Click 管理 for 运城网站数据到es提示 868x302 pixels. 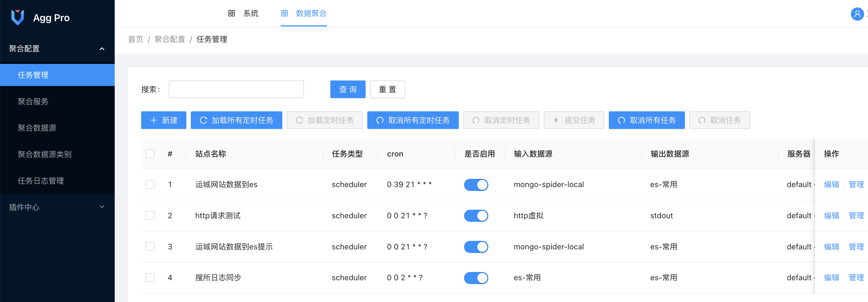[x=856, y=247]
